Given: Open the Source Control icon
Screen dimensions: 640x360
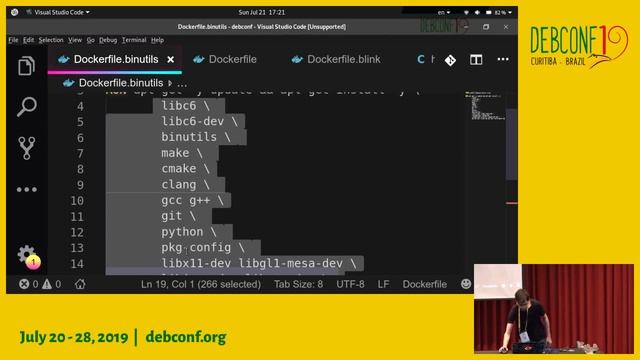Looking at the screenshot, I should click(x=27, y=148).
